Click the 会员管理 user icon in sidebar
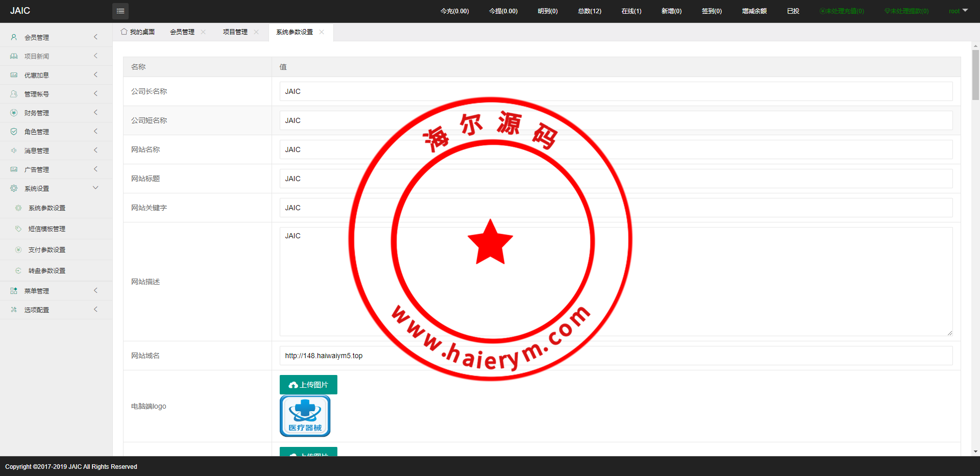This screenshot has height=476, width=980. pos(14,37)
